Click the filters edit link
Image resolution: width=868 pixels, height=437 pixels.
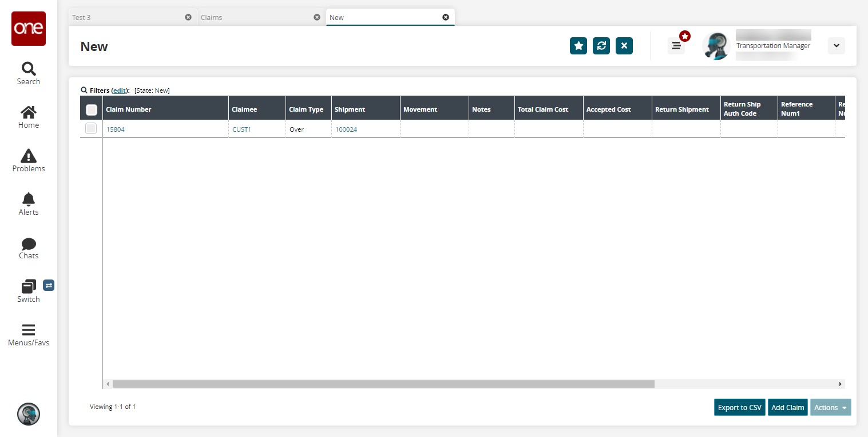point(119,90)
